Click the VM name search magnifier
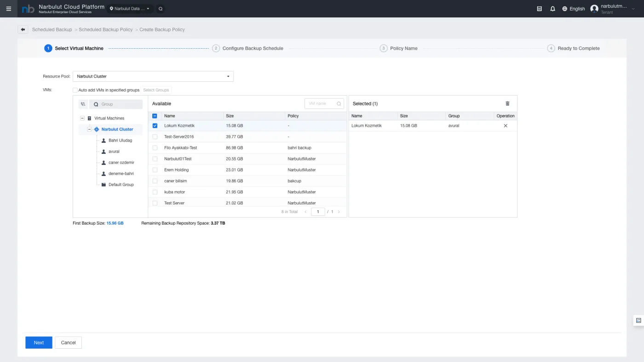 click(x=339, y=104)
